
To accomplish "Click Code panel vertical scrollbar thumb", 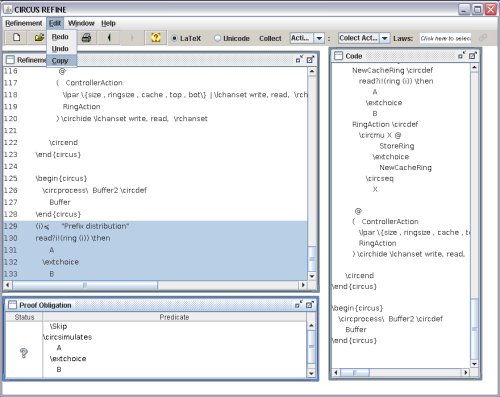I will point(474,329).
